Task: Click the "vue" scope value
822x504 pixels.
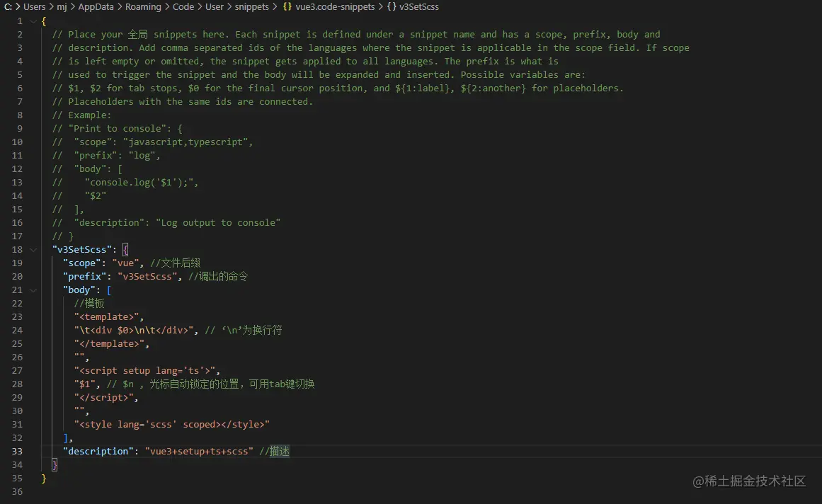Action: click(126, 263)
